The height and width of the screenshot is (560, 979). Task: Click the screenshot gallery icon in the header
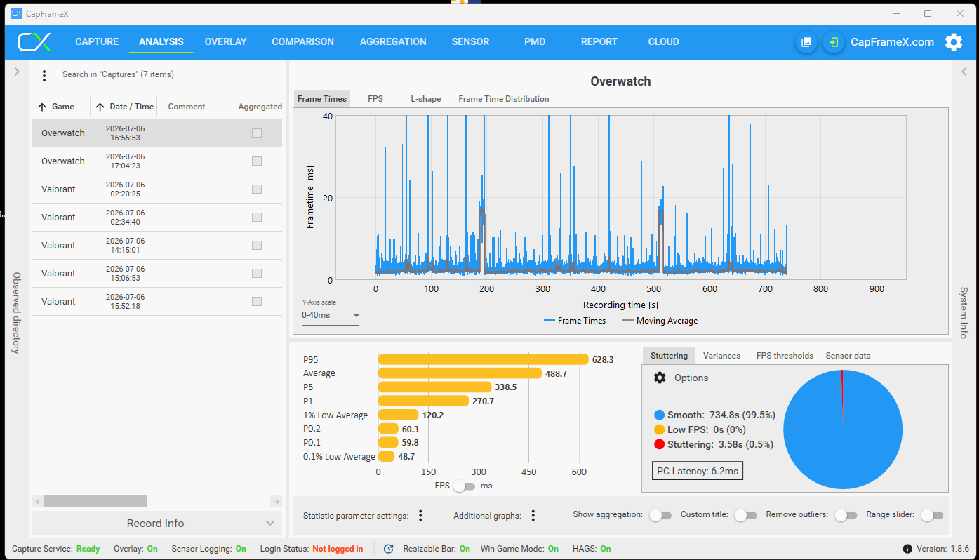[x=806, y=42]
